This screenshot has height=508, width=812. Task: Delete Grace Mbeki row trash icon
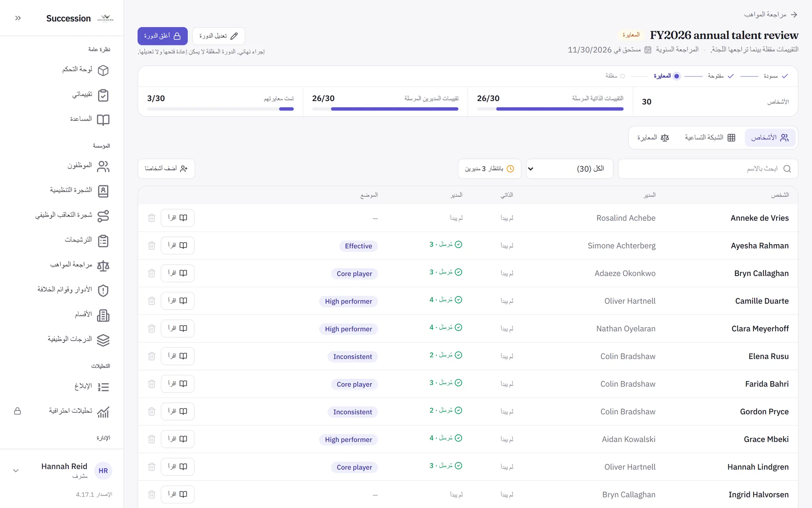(x=151, y=439)
